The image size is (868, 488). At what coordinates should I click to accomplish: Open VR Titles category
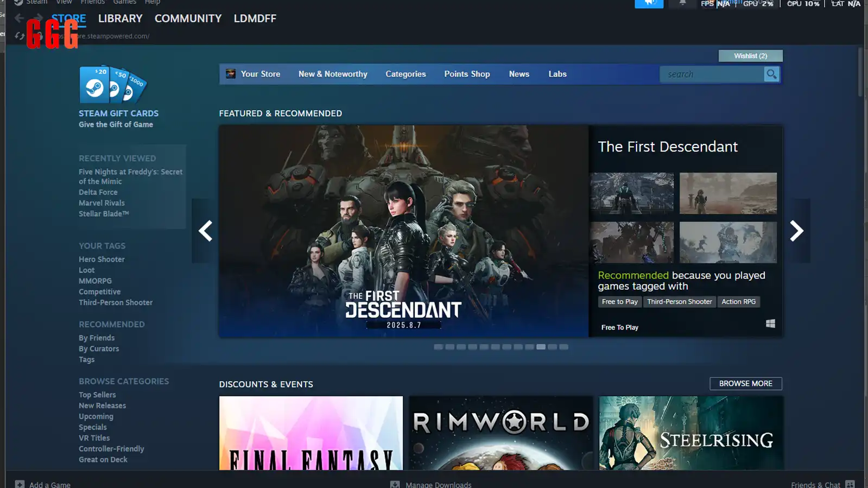tap(94, 438)
